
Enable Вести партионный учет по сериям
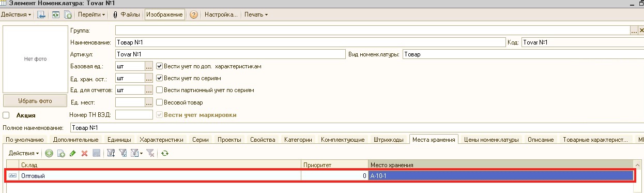pos(160,90)
